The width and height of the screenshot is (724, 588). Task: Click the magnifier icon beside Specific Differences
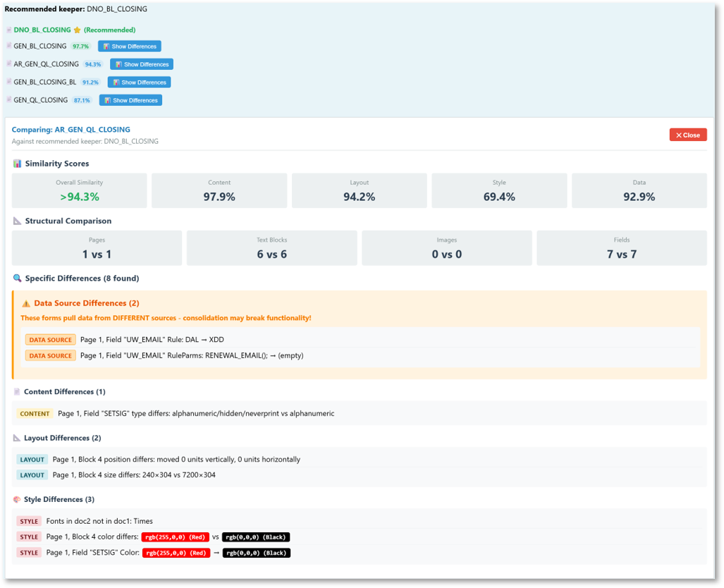pyautogui.click(x=18, y=278)
